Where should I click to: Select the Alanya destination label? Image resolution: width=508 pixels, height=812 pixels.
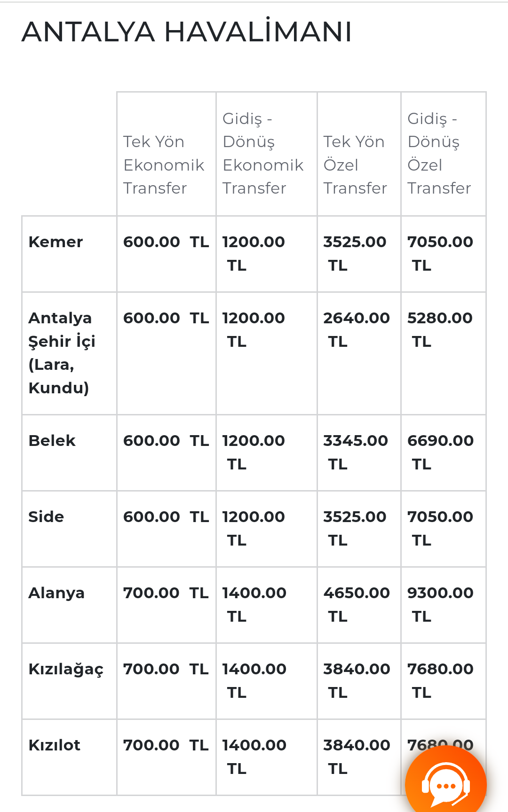click(x=56, y=593)
